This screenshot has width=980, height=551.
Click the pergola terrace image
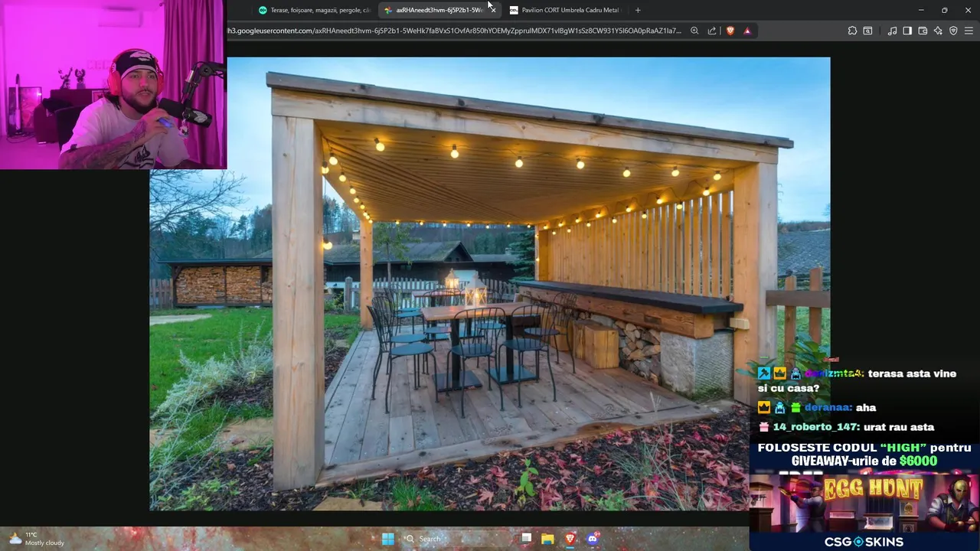pos(490,283)
